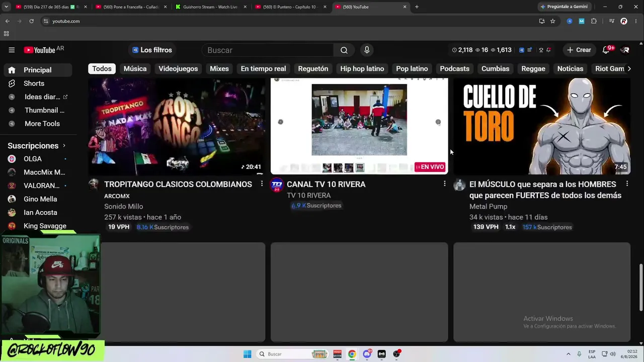Select the Música filter chip
Image resolution: width=644 pixels, height=362 pixels.
click(135, 69)
